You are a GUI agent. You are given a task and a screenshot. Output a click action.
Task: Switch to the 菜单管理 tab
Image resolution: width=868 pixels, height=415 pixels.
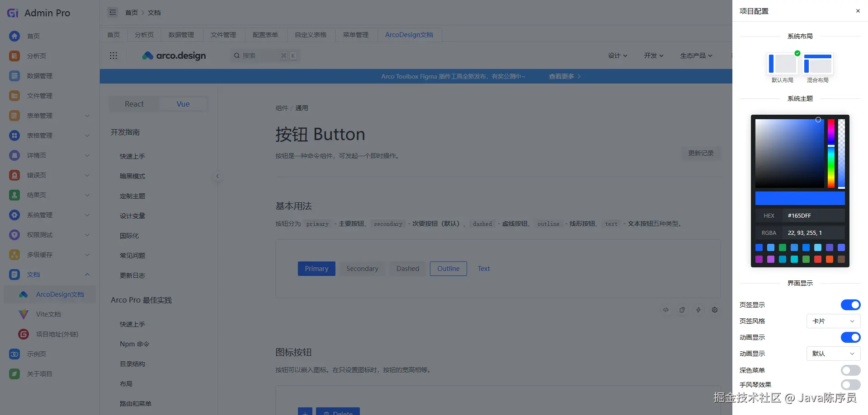[x=356, y=35]
